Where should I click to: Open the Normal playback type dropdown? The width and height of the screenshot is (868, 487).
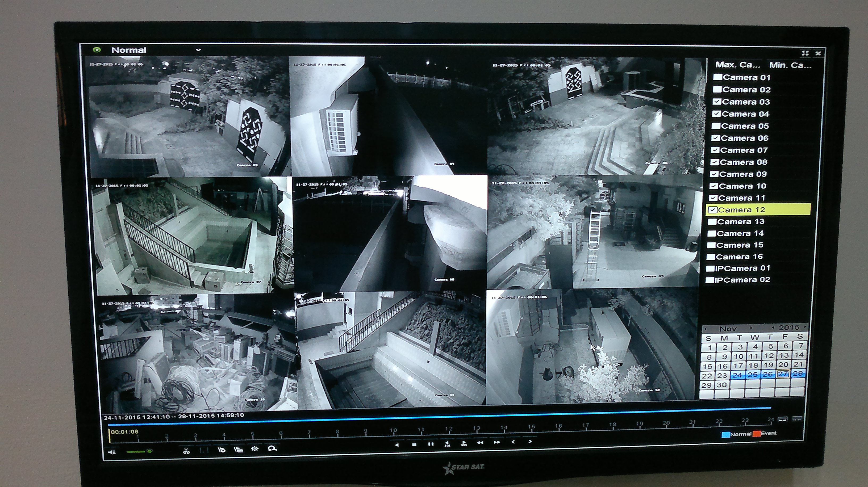coord(198,50)
